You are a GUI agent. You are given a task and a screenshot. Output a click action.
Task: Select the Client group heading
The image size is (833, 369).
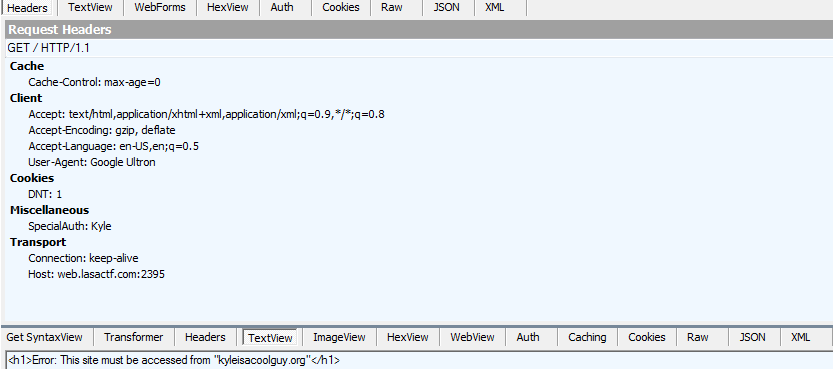(26, 98)
